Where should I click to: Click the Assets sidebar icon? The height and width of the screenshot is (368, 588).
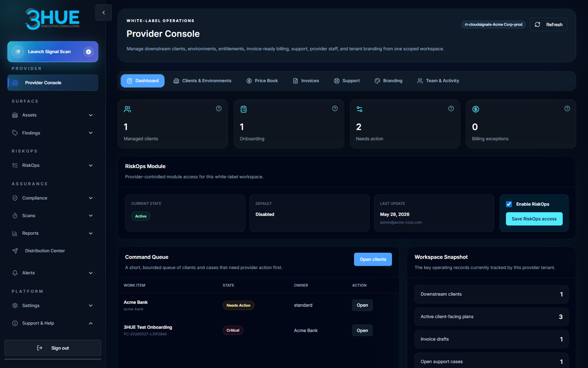[15, 115]
